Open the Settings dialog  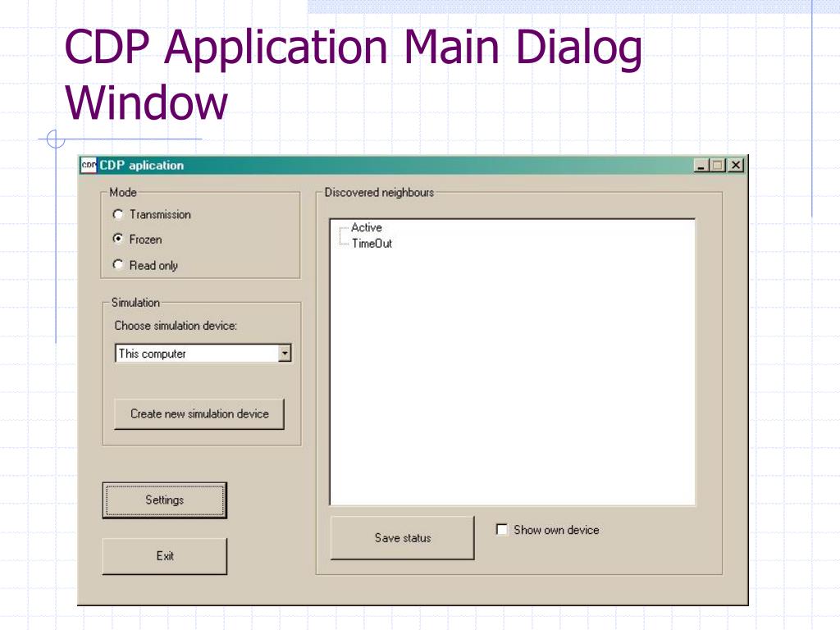pos(164,500)
